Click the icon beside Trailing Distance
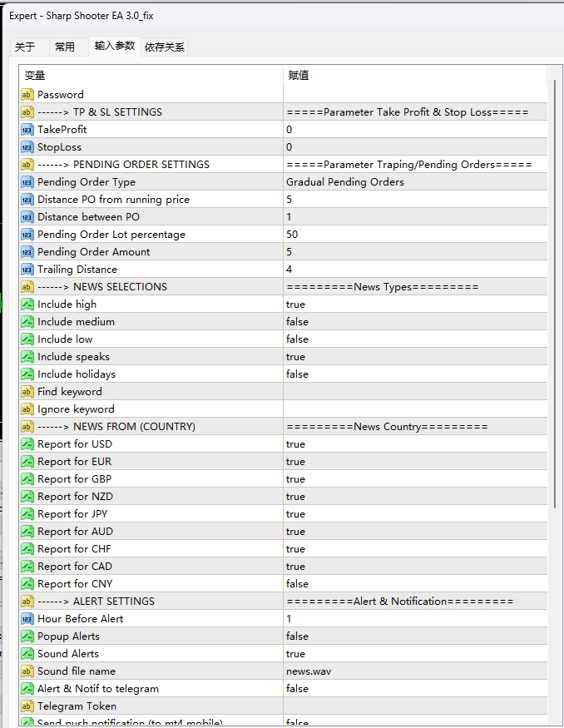 pyautogui.click(x=27, y=270)
